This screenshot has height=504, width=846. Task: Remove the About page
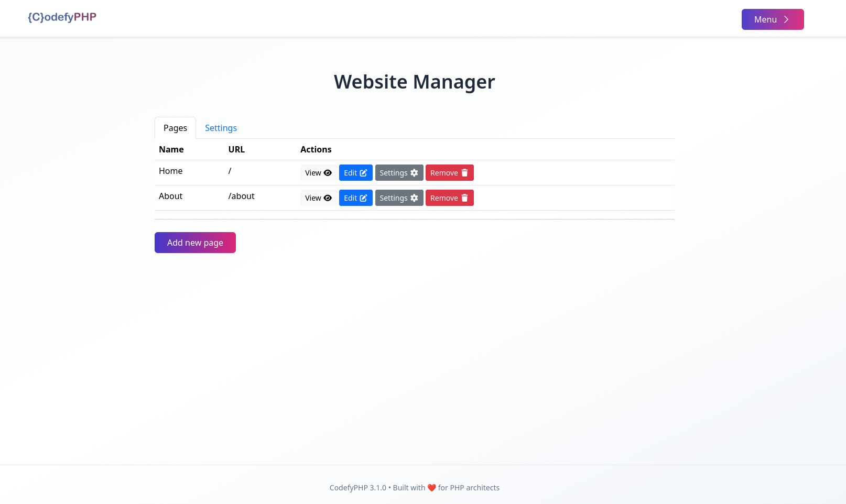(x=449, y=198)
